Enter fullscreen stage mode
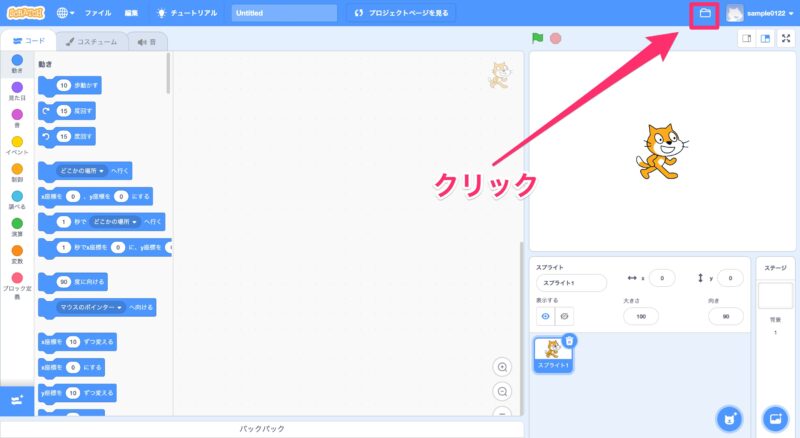The width and height of the screenshot is (800, 438). coord(785,39)
